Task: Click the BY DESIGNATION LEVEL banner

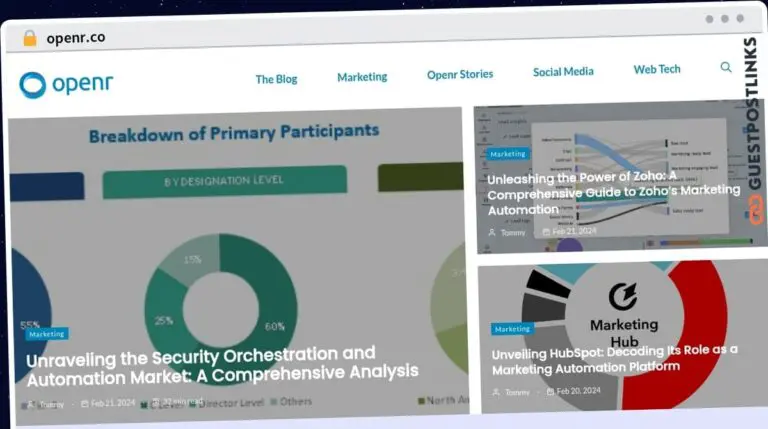Action: 225,182
